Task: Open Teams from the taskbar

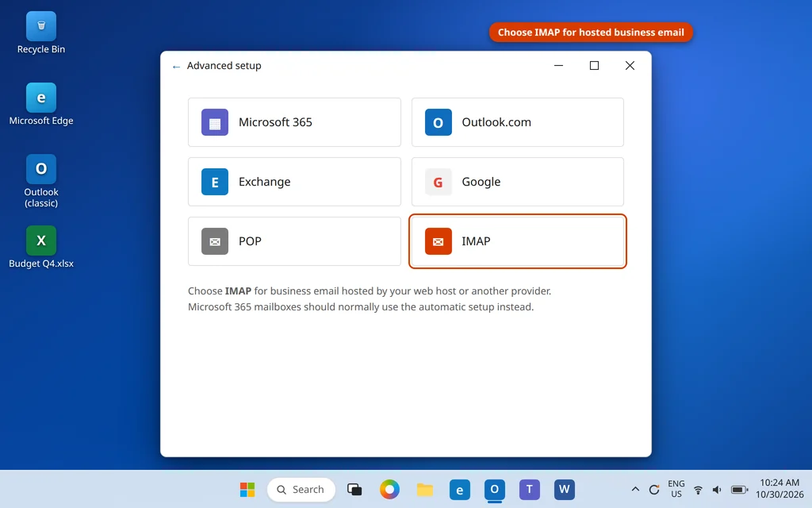Action: pos(529,489)
